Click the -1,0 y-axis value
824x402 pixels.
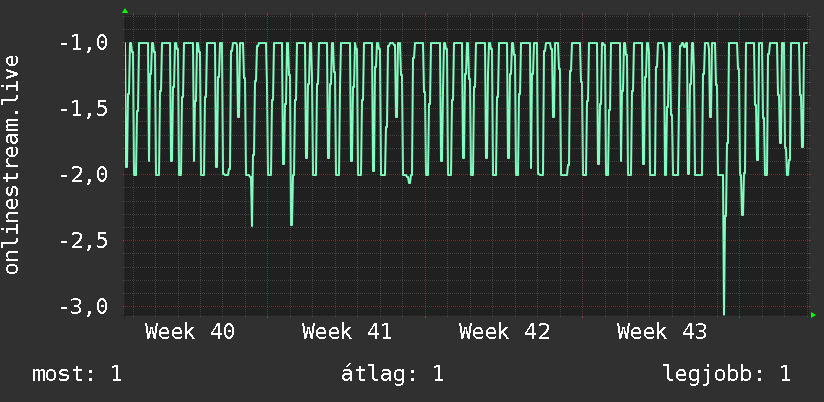(84, 43)
